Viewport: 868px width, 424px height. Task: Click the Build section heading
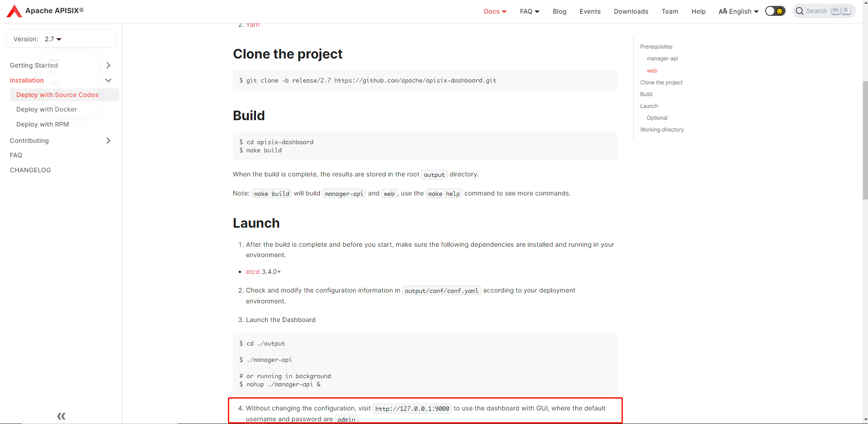[249, 116]
